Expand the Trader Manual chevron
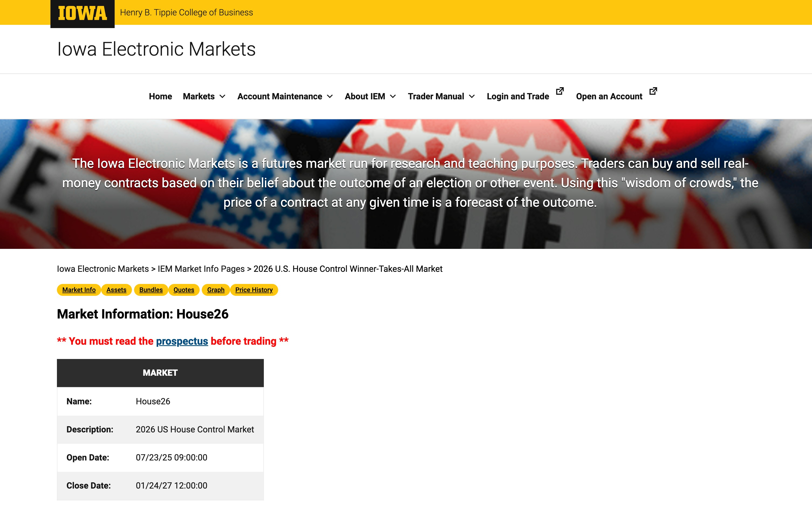Screen dimensions: 812x515 pyautogui.click(x=472, y=97)
